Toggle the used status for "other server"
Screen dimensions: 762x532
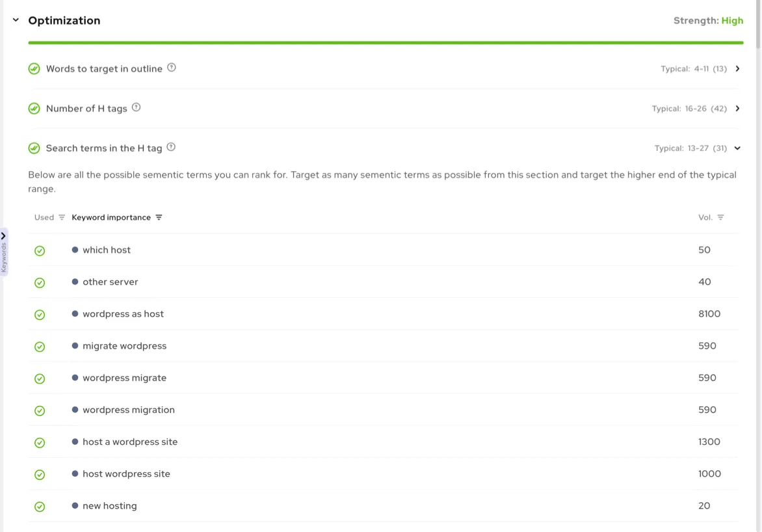click(x=40, y=282)
